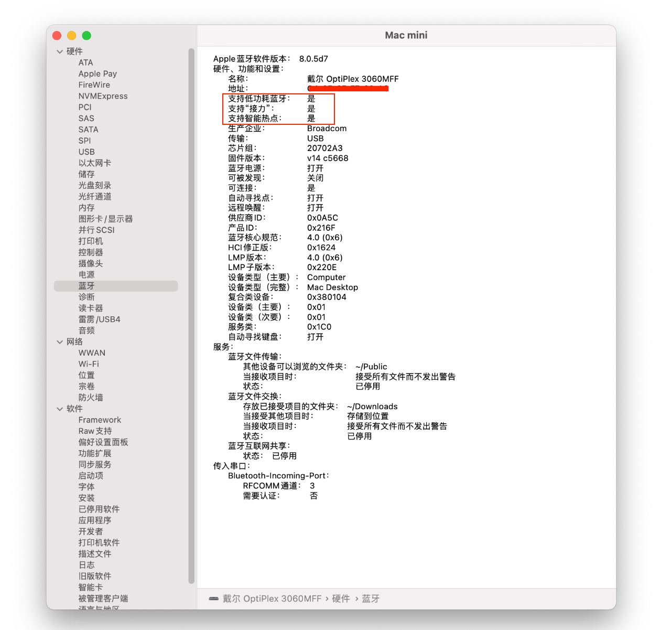Image resolution: width=672 pixels, height=630 pixels.
Task: Open 启动项 startup items
Action: pos(91,476)
